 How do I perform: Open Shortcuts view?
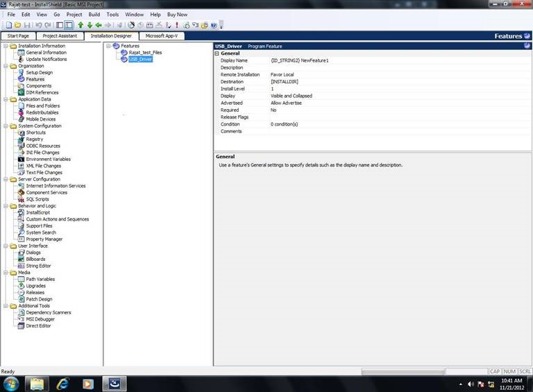[x=35, y=133]
